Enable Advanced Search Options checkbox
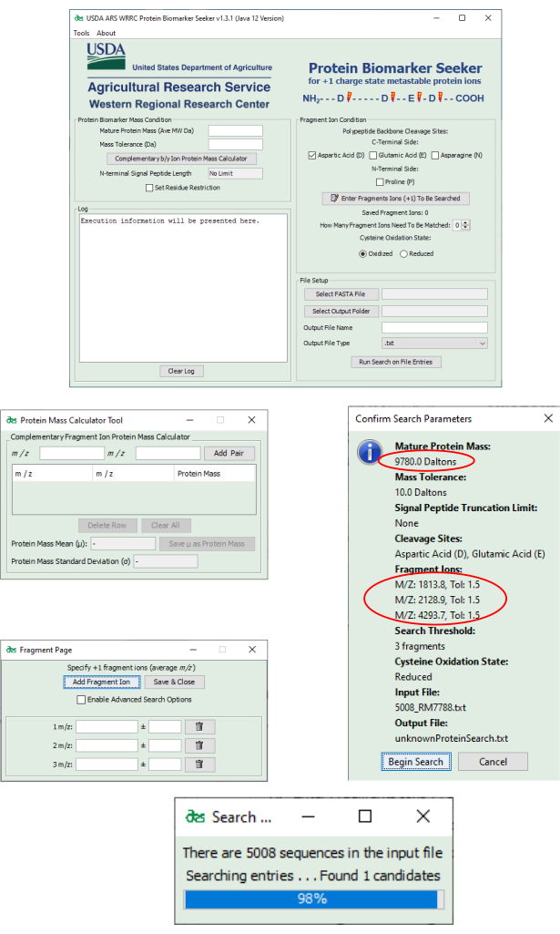 pyautogui.click(x=81, y=700)
